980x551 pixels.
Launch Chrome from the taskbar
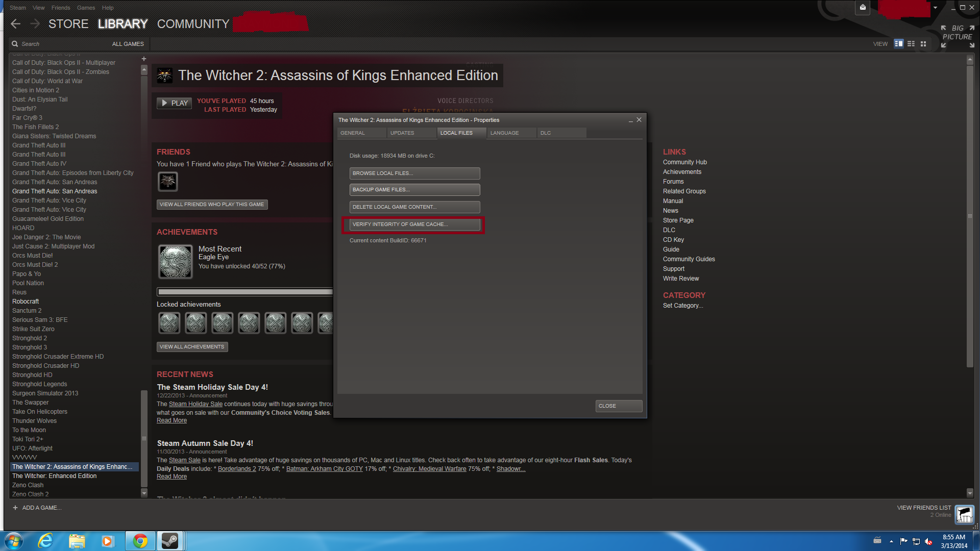pyautogui.click(x=140, y=541)
